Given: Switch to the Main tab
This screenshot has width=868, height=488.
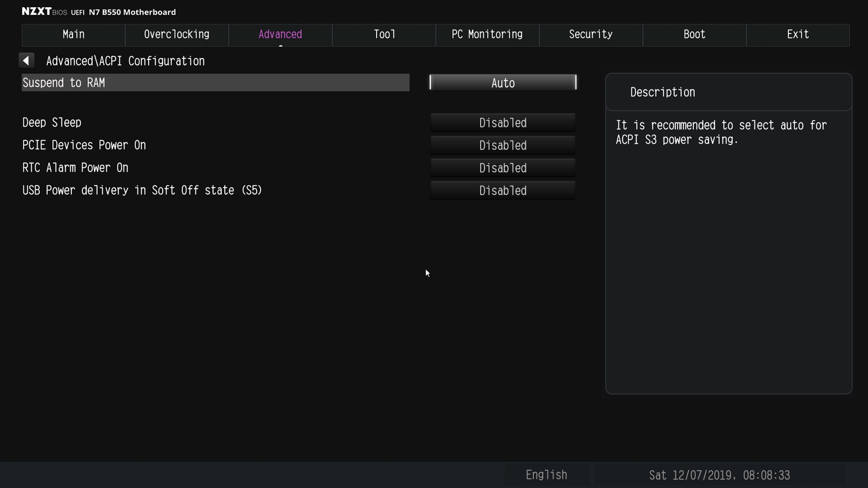Looking at the screenshot, I should click(73, 35).
